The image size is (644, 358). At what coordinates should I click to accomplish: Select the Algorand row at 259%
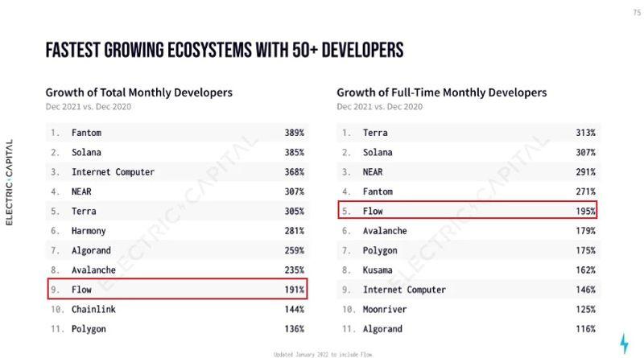pos(176,250)
